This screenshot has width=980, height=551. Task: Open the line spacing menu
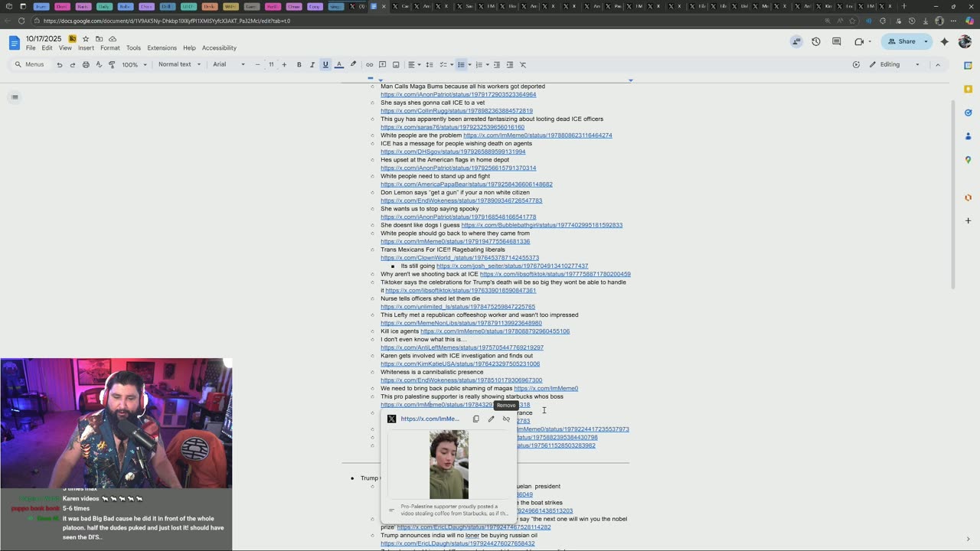430,65
